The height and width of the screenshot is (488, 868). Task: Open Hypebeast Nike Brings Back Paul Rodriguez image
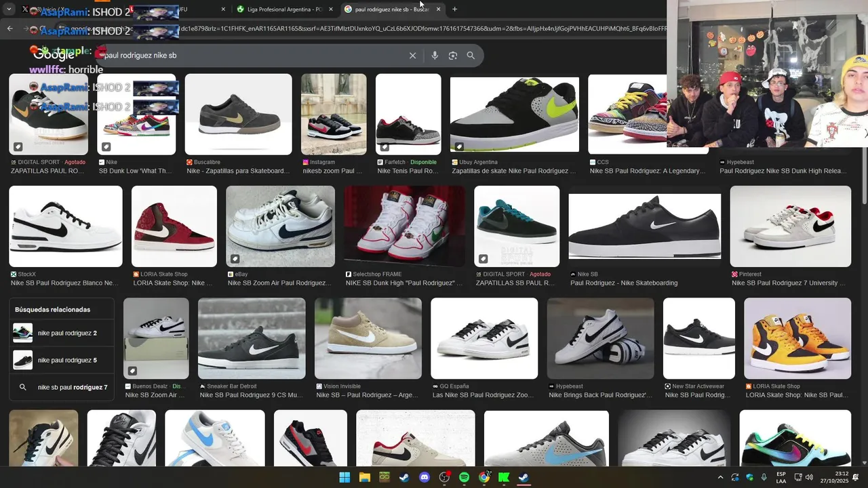pyautogui.click(x=600, y=338)
